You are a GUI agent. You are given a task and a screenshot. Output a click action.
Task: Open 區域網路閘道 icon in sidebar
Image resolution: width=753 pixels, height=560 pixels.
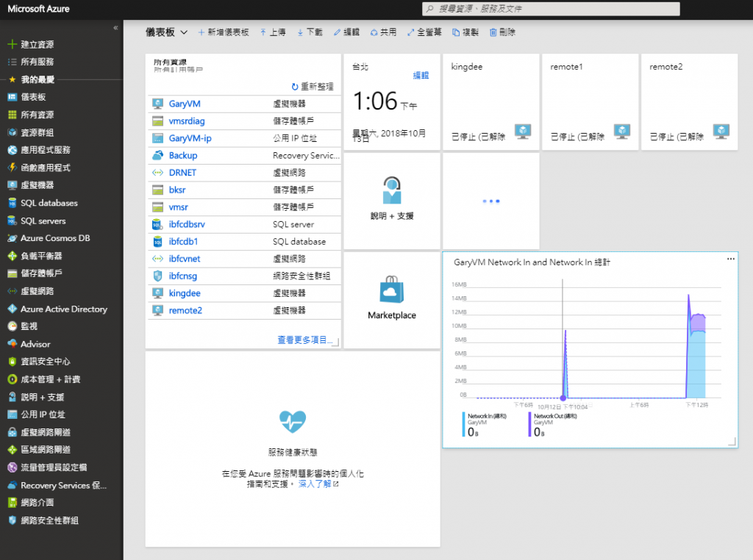(13, 450)
